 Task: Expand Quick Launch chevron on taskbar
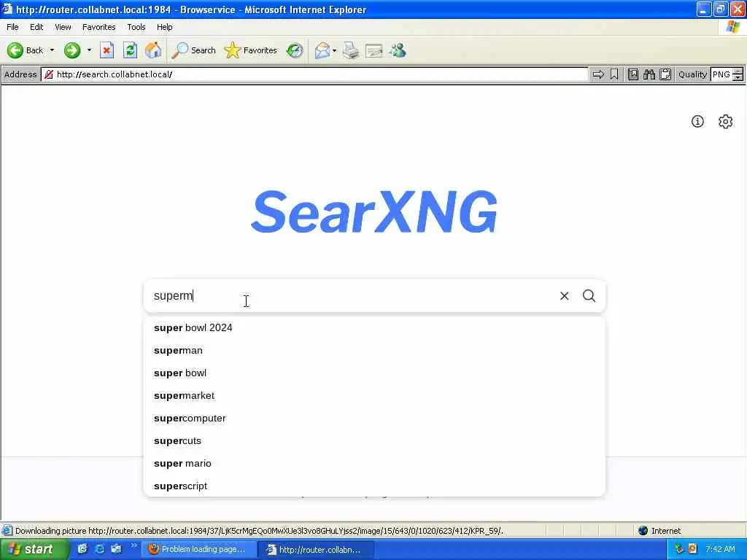[134, 546]
